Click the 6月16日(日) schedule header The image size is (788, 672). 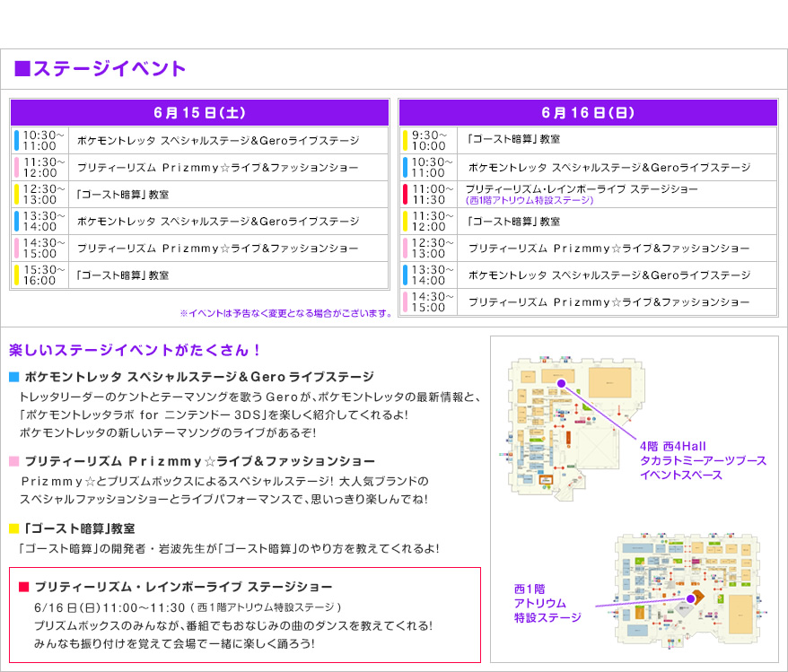pos(588,113)
